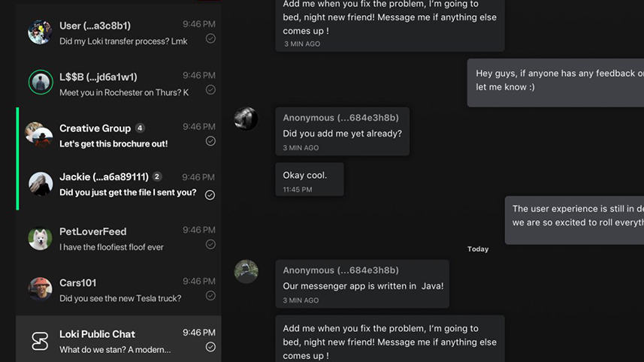Click the User (...a3c8b1) profile avatar

coord(40,32)
